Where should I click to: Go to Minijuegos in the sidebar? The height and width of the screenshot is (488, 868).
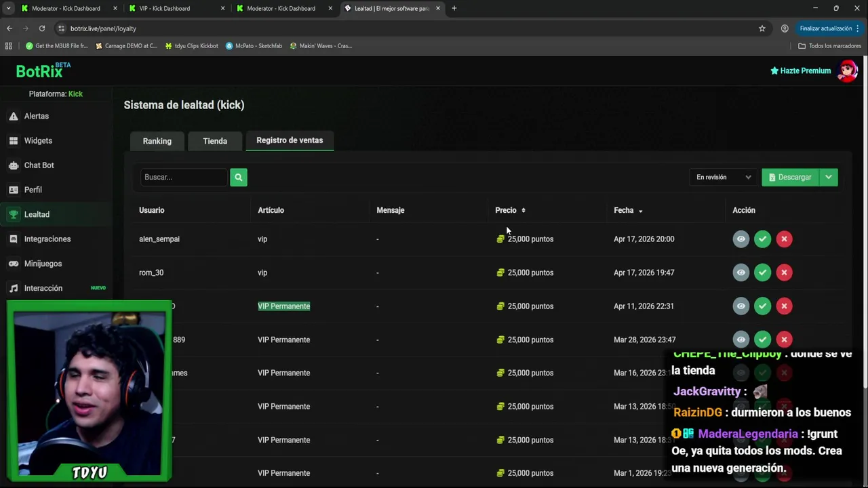click(x=43, y=264)
